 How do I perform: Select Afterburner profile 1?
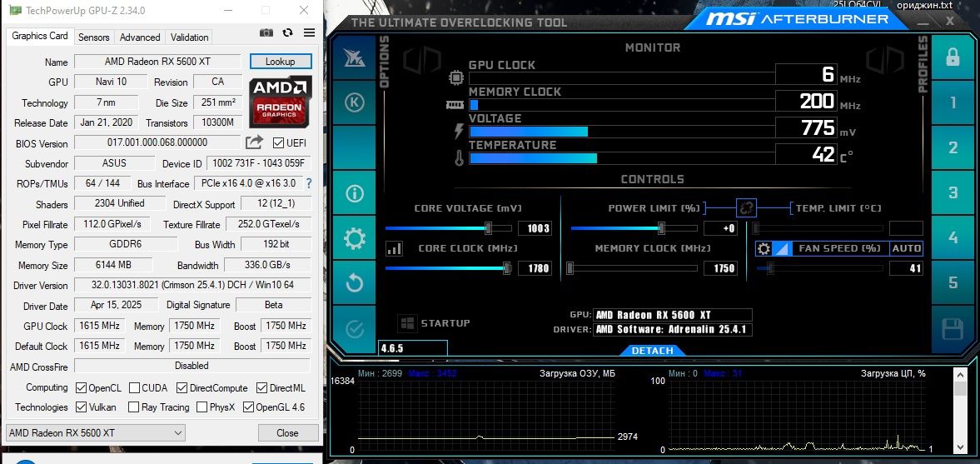coord(953,102)
